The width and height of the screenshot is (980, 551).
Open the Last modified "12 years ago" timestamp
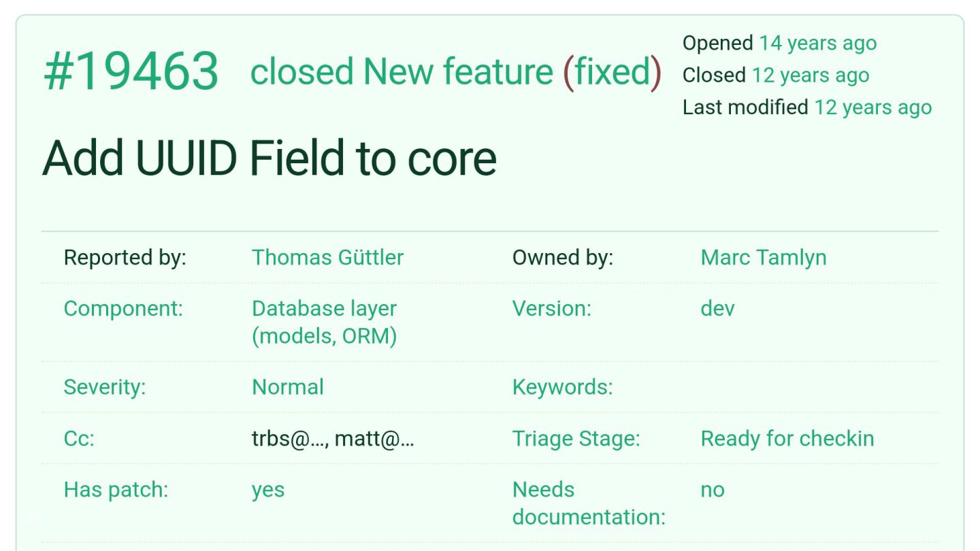(873, 107)
